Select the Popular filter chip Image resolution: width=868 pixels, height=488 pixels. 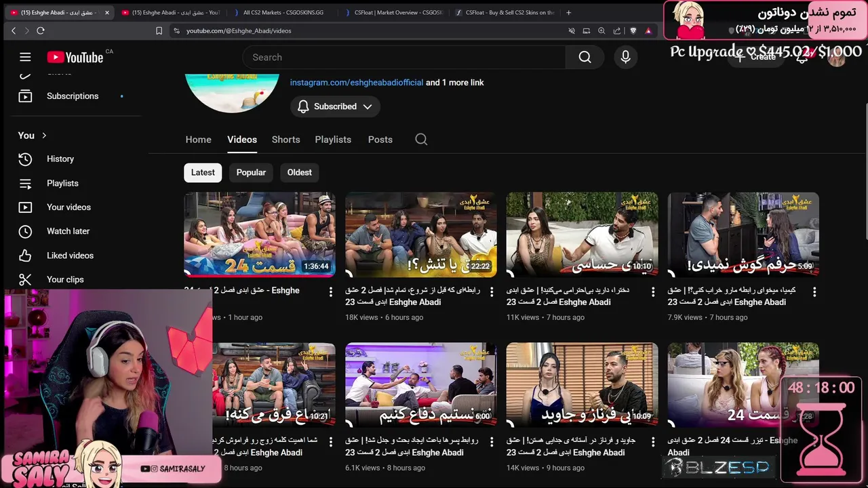(x=251, y=172)
